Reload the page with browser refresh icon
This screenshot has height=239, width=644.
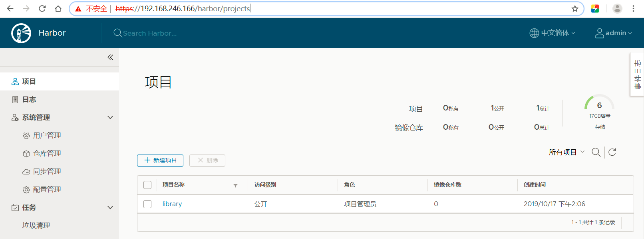[x=42, y=8]
